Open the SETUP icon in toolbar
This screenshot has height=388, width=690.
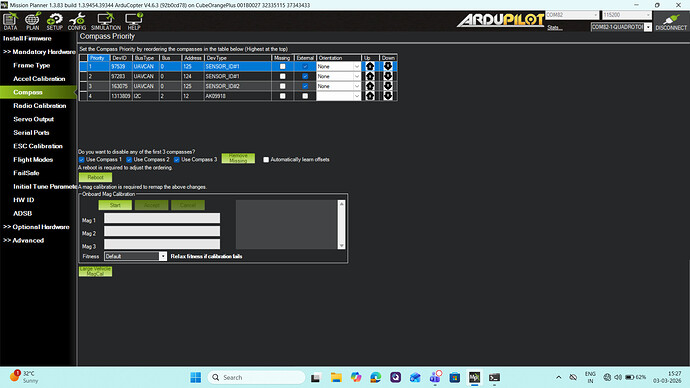[55, 21]
